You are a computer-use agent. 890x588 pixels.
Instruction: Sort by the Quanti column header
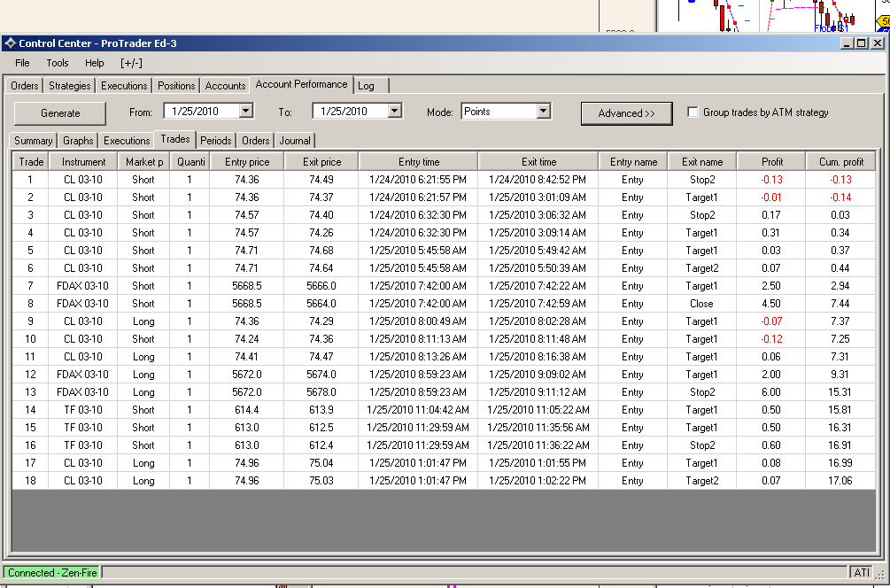tap(190, 162)
